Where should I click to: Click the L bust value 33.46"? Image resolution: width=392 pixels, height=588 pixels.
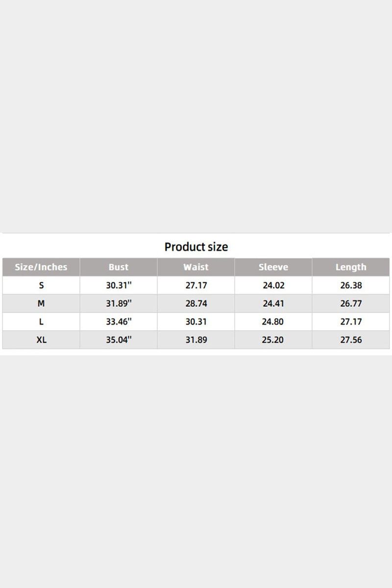tap(119, 321)
